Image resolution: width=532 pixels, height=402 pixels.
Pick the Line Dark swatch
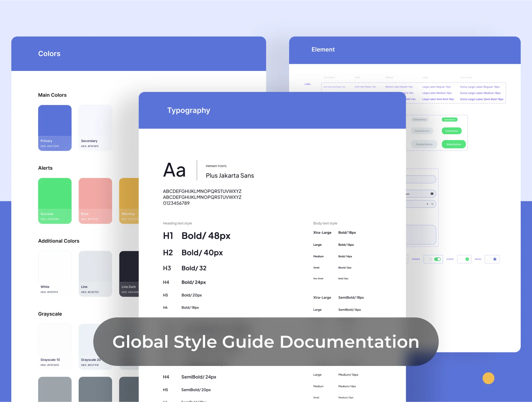point(129,274)
